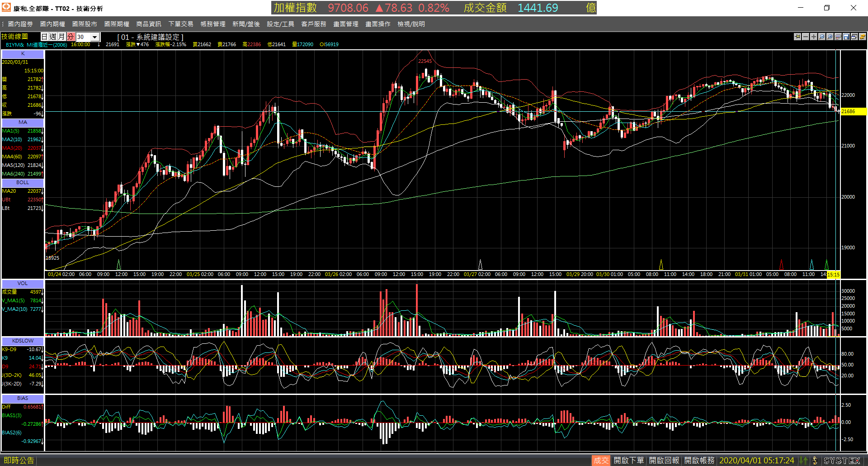The height and width of the screenshot is (466, 868).
Task: Click the 加權指數 ticker at top
Action: [x=295, y=8]
